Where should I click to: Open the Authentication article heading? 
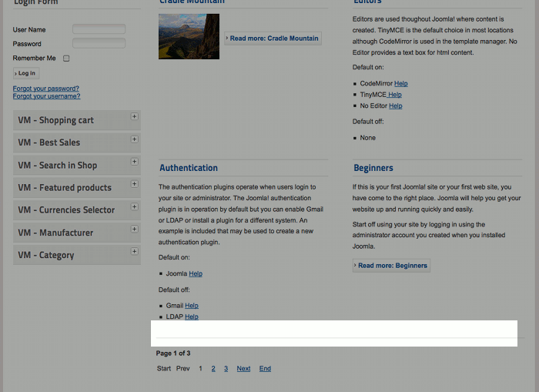(189, 168)
